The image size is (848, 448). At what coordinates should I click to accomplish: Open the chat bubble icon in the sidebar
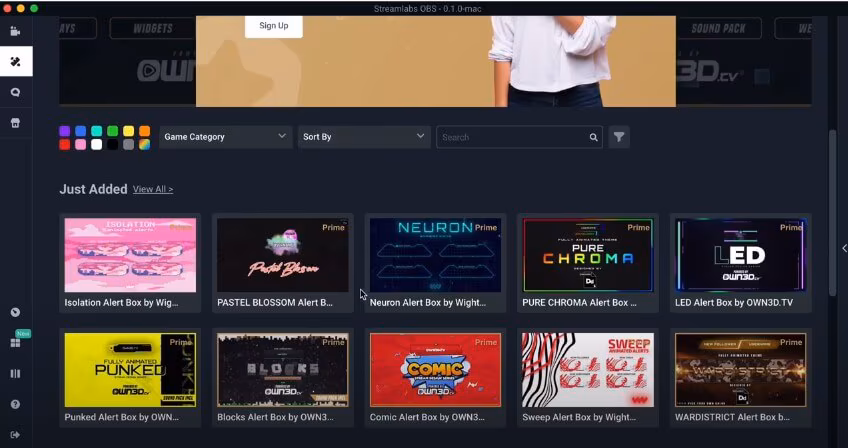[15, 93]
